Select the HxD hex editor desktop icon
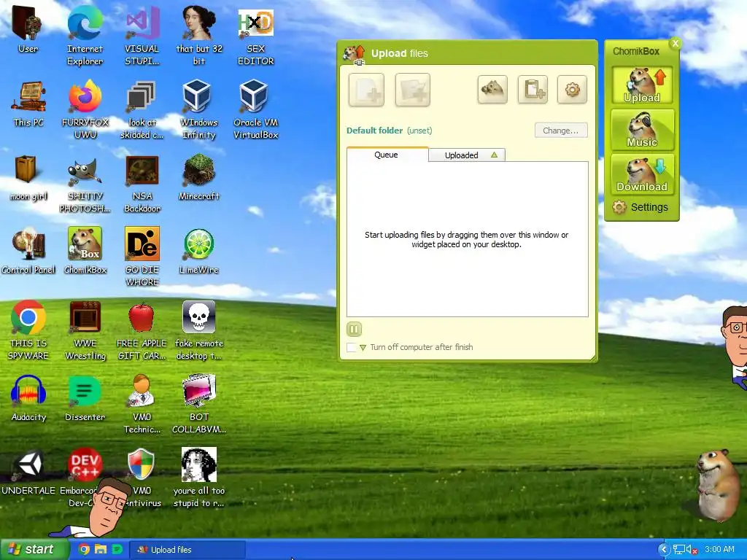Image resolution: width=747 pixels, height=560 pixels. (x=256, y=36)
